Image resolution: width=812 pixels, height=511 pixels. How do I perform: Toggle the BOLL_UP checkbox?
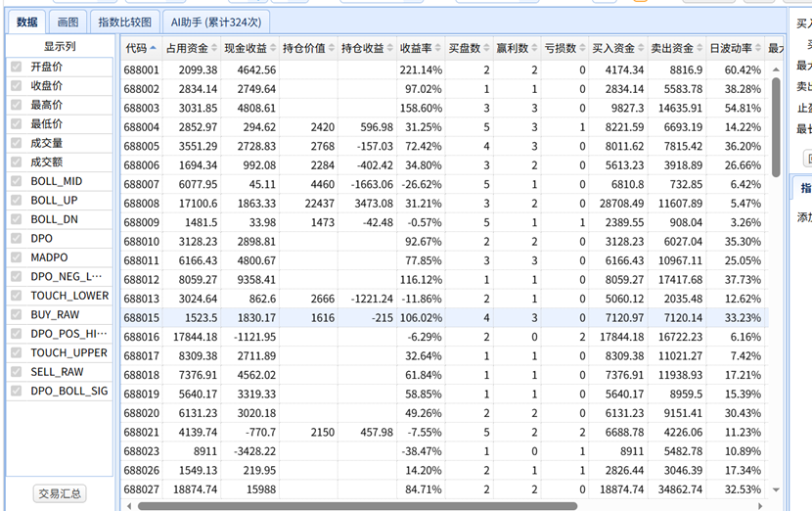click(x=17, y=201)
